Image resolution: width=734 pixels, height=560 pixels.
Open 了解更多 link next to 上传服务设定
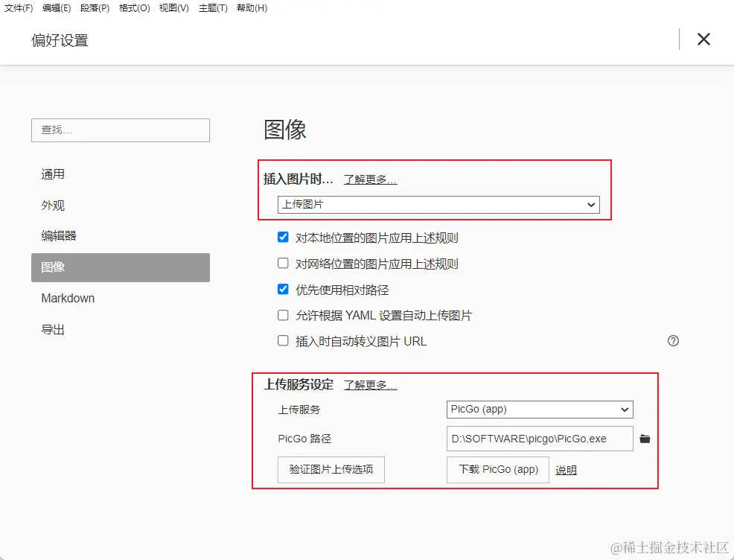370,385
